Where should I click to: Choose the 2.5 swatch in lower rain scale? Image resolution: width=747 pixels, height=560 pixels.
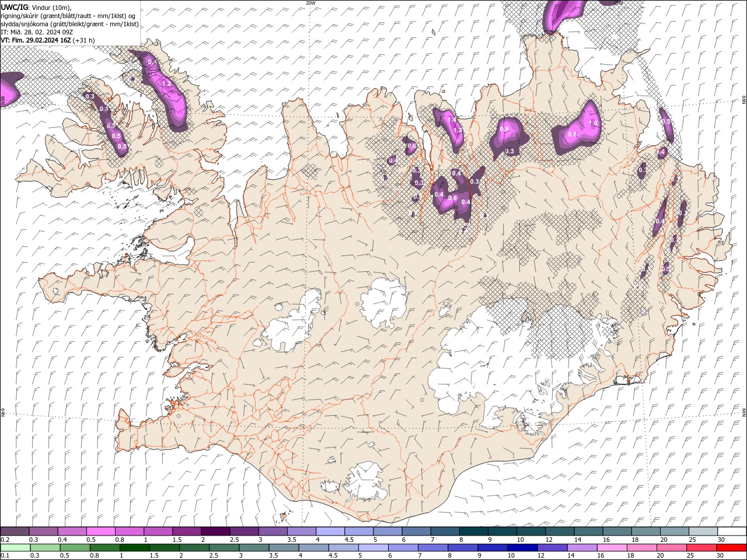coord(224,548)
